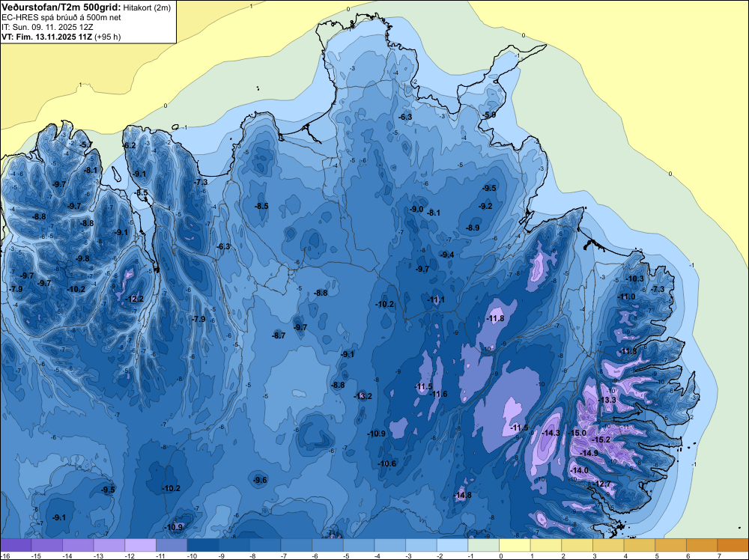Select the -9.0 temperature label
Viewport: 749px width, 560px height.
pyautogui.click(x=416, y=209)
